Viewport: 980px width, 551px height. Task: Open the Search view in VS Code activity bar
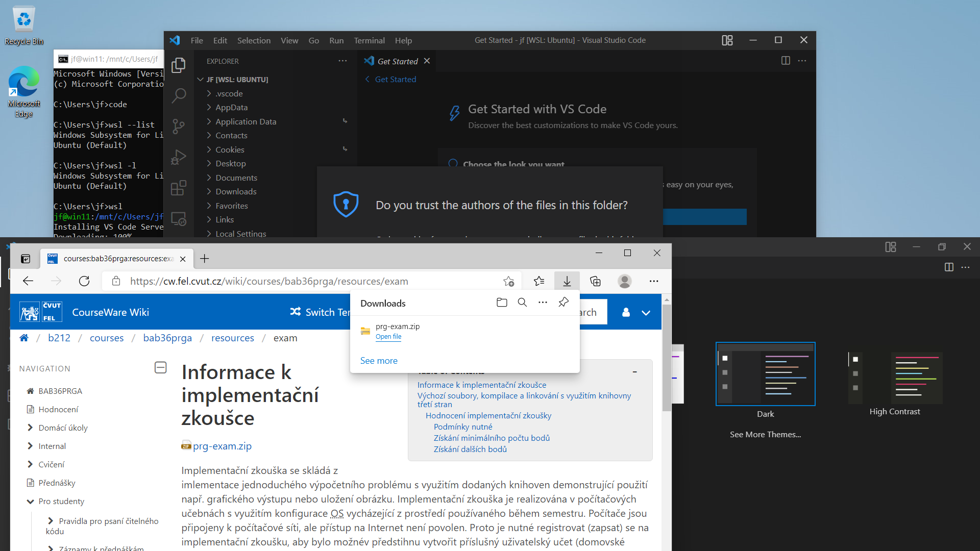179,95
